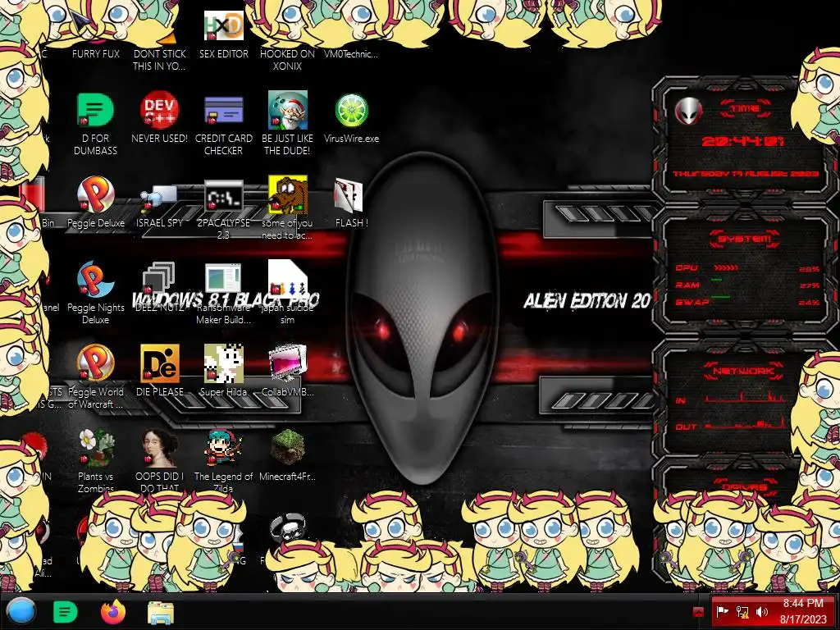The image size is (840, 630).
Task: Select the 'VM0Technic...' desktop label
Action: 351,53
